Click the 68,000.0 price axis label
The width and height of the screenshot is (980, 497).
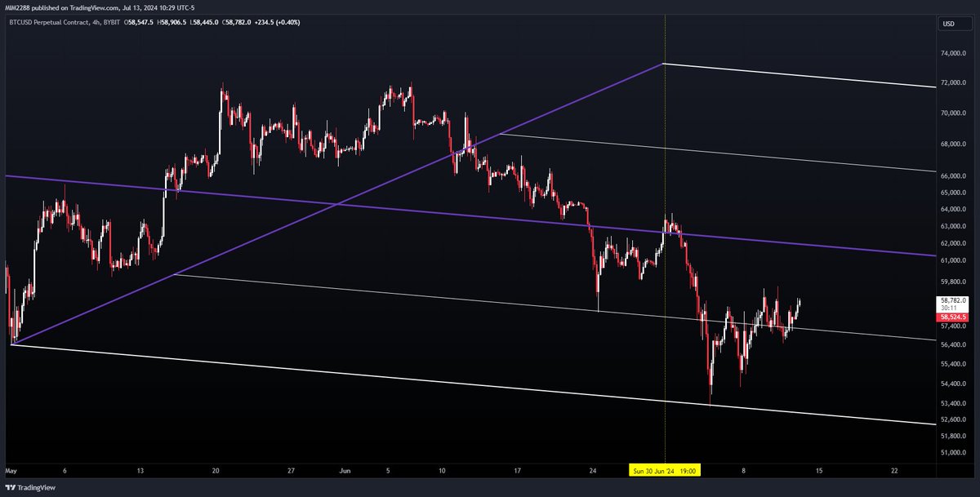point(955,144)
